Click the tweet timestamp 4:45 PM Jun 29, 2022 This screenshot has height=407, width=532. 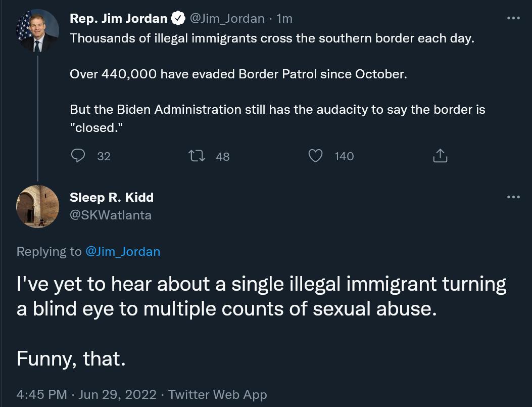pos(88,394)
